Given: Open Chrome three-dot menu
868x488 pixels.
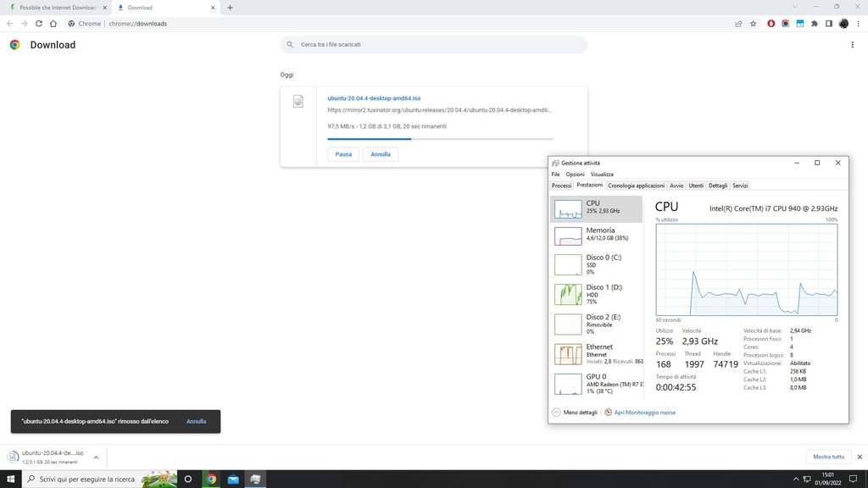Looking at the screenshot, I should tap(857, 24).
